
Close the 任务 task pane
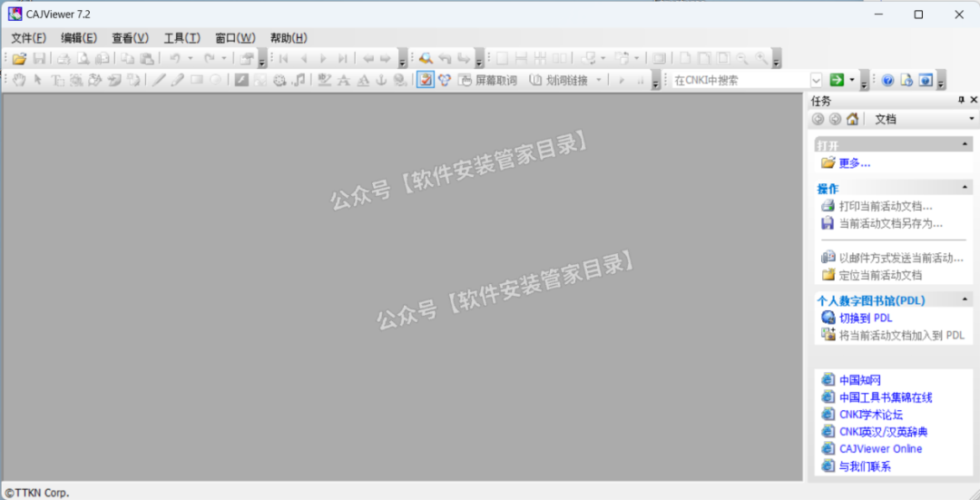coord(973,100)
